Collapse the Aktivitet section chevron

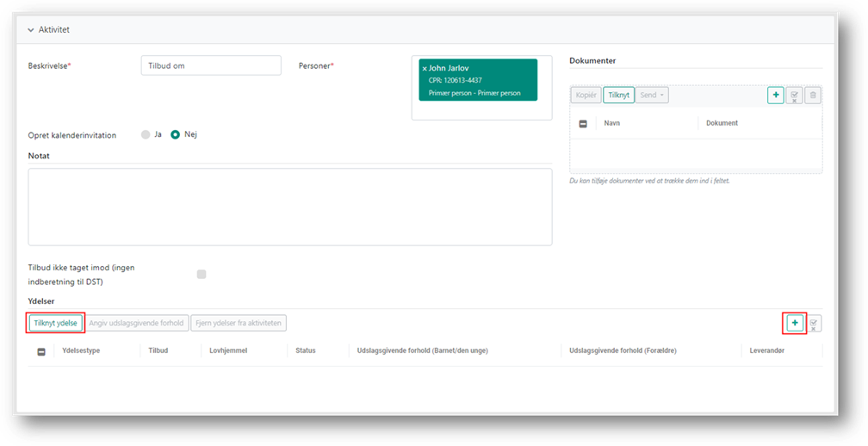click(x=31, y=29)
